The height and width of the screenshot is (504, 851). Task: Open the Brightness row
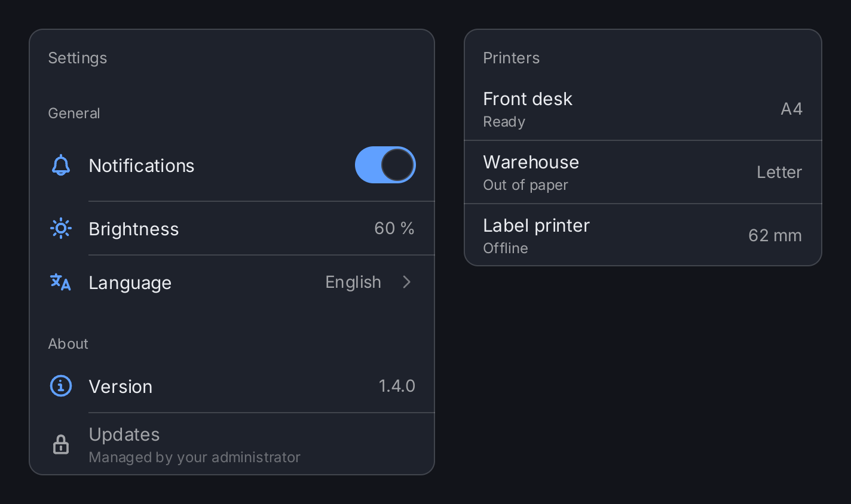coord(232,228)
